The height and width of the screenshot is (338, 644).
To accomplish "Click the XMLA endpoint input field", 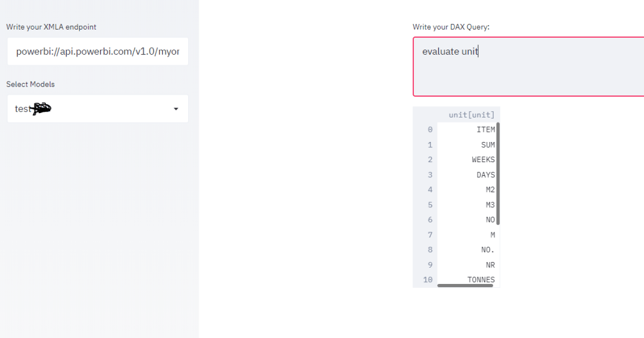I will (x=97, y=52).
